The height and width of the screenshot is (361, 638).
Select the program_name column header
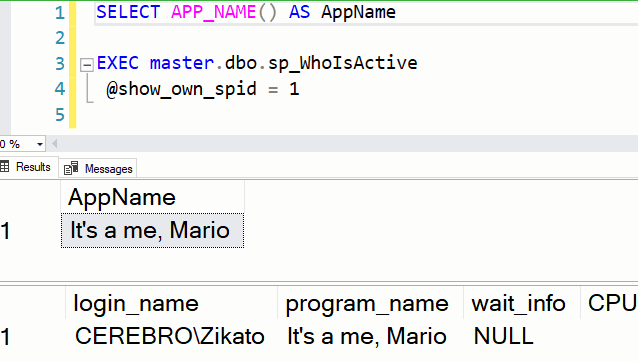370,303
